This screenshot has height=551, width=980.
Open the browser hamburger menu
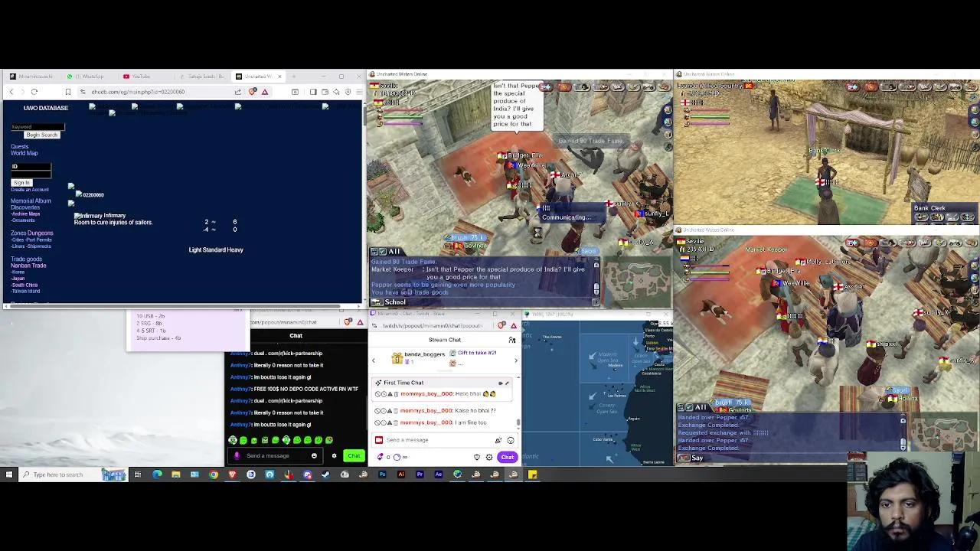tap(358, 92)
